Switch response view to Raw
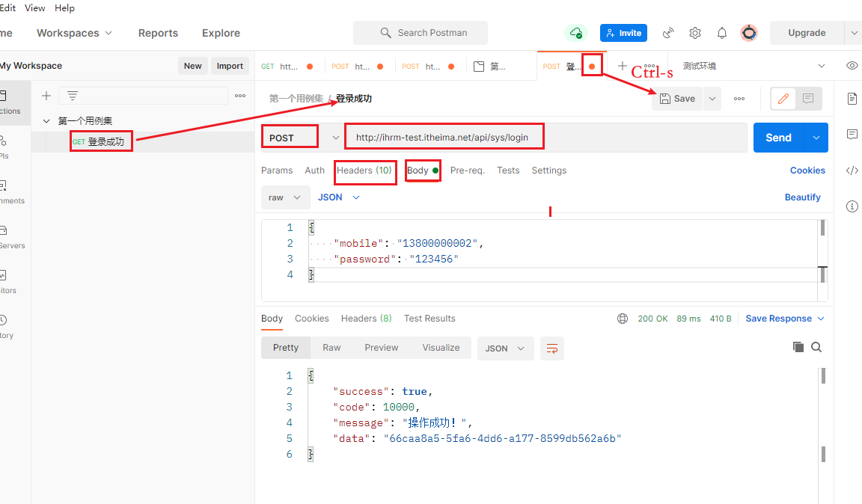Viewport: 862px width, 504px height. [x=331, y=348]
